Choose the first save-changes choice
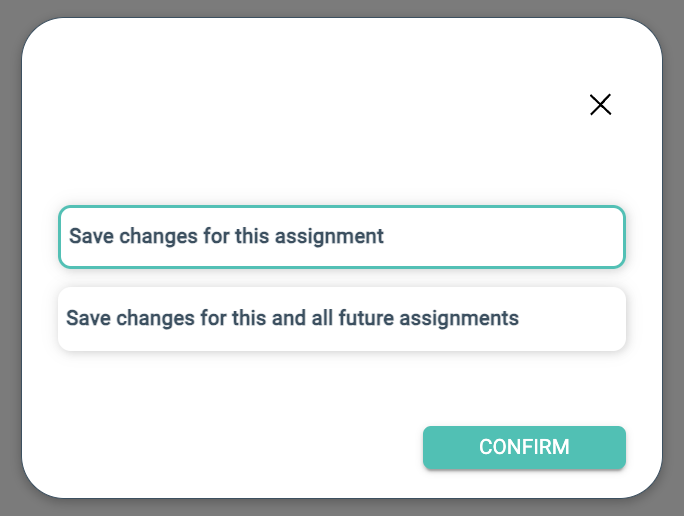Screen dimensions: 684x516 (341, 237)
